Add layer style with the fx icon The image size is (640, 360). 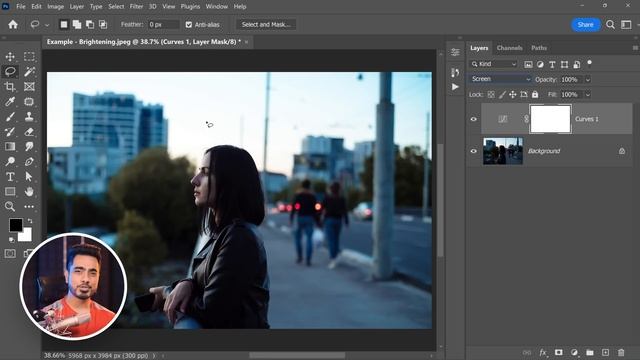point(543,352)
